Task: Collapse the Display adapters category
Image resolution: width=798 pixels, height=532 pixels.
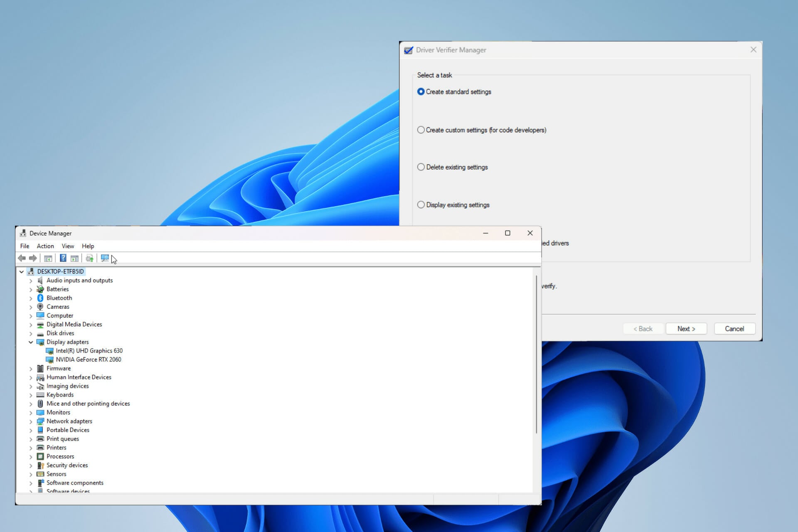Action: (31, 342)
